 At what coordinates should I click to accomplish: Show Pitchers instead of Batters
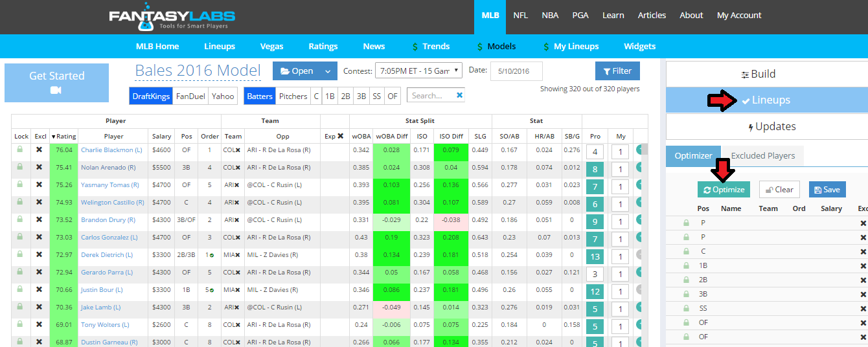(293, 96)
